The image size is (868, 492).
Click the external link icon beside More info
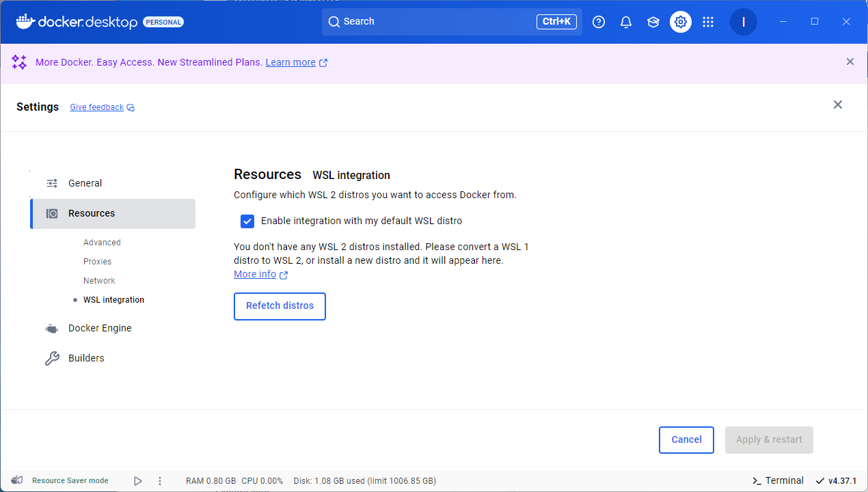click(x=284, y=275)
